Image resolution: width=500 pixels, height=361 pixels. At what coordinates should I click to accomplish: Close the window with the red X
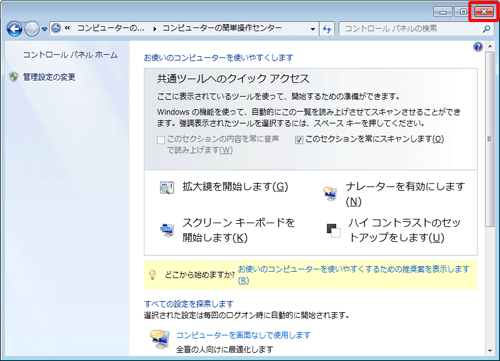484,12
